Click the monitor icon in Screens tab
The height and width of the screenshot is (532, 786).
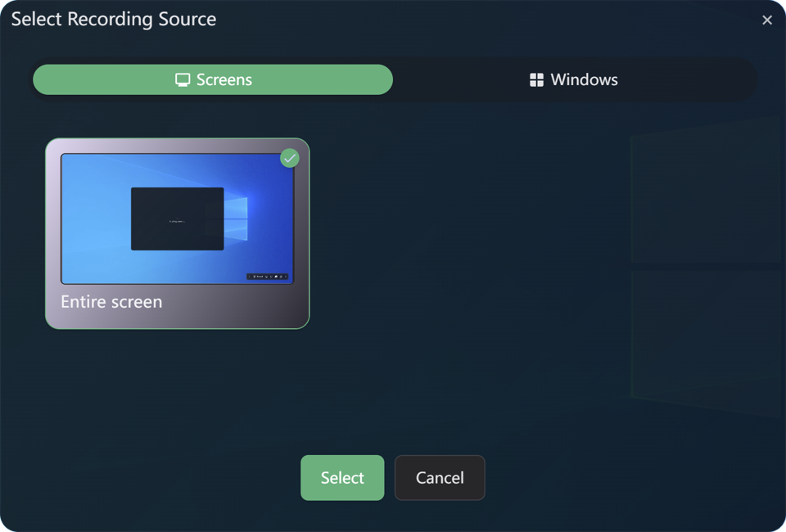pos(183,80)
